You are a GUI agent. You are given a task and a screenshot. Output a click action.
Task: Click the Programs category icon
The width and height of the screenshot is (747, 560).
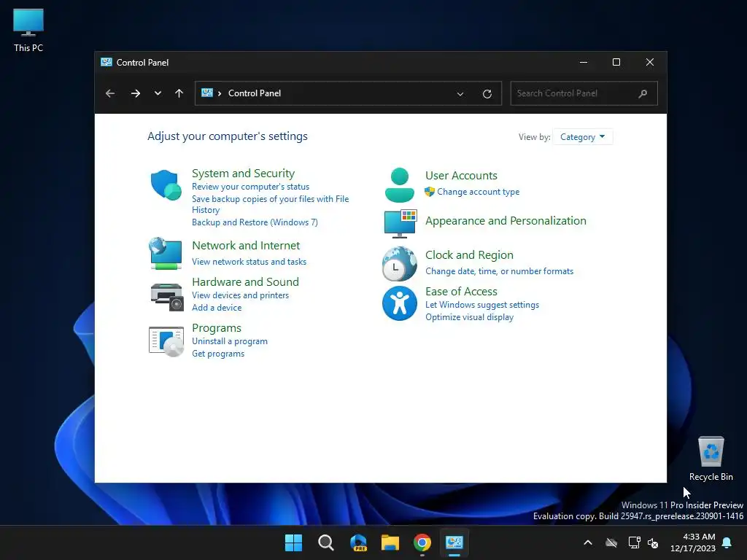coord(166,341)
